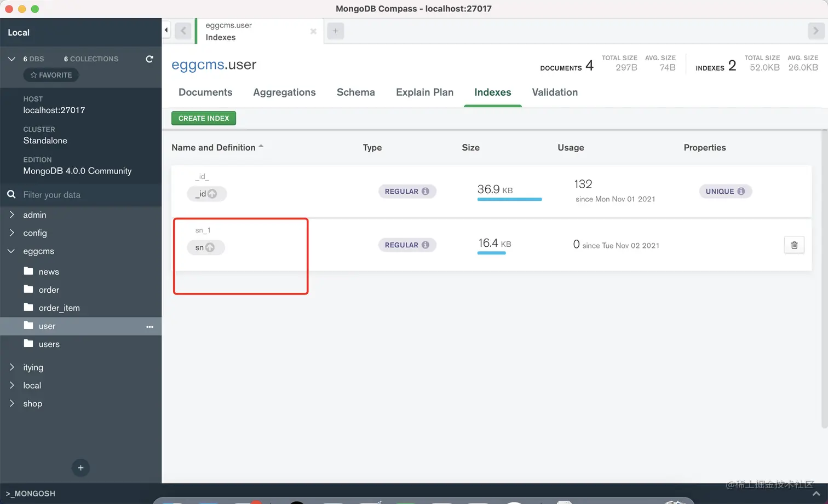Click the localhost:27017 host value

54,110
